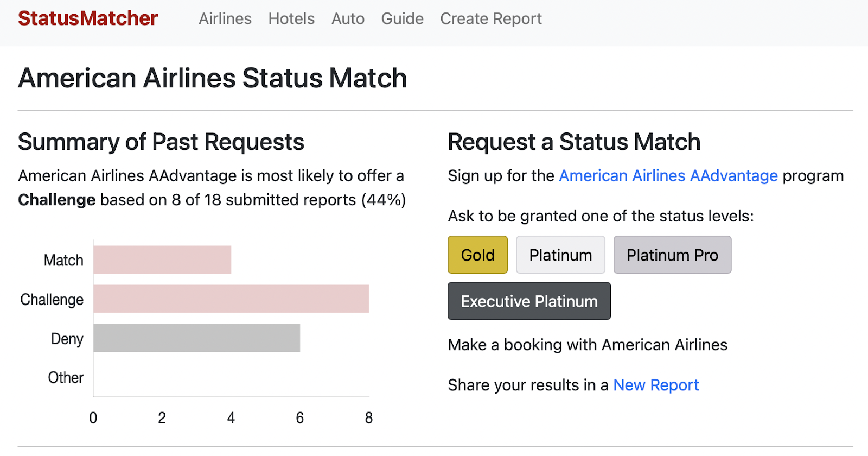
Task: Click the American Airlines Status Match heading
Action: click(213, 78)
